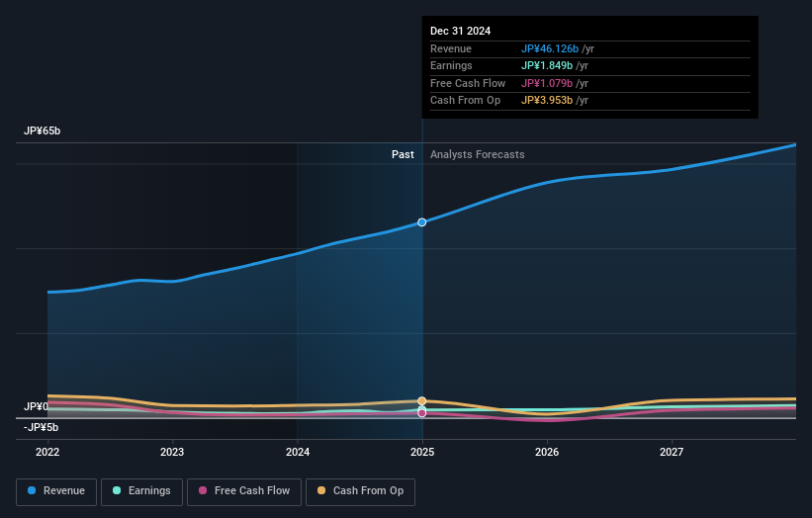Click the JP¥0 y-axis label
Viewport: 812px width, 518px height.
36,406
